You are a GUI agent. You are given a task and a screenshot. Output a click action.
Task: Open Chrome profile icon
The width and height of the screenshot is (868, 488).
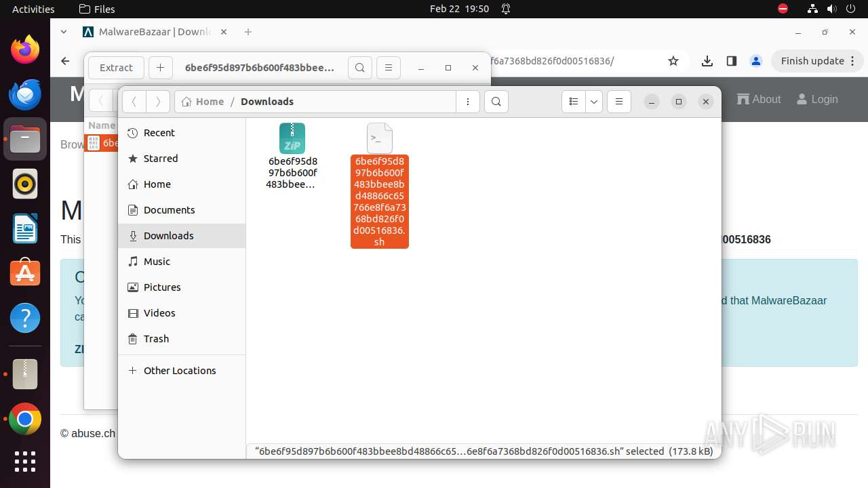pos(756,61)
